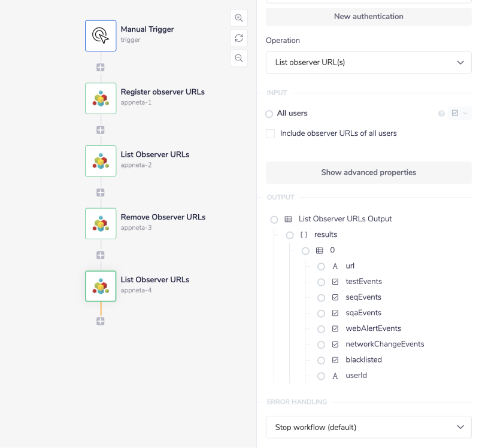Add a new step after List Observer URLs appneta-4
Viewport: 479px width, 448px height.
click(x=100, y=321)
